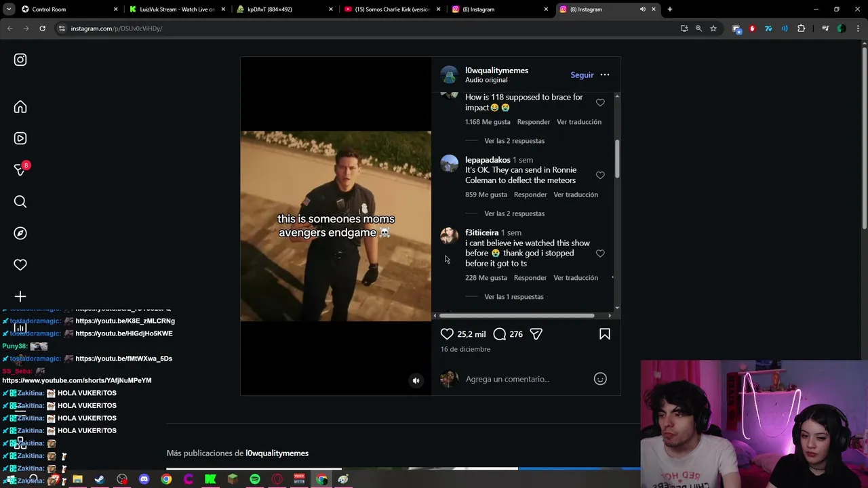This screenshot has height=488, width=868.
Task: Click the address bar URL field
Action: point(366,28)
